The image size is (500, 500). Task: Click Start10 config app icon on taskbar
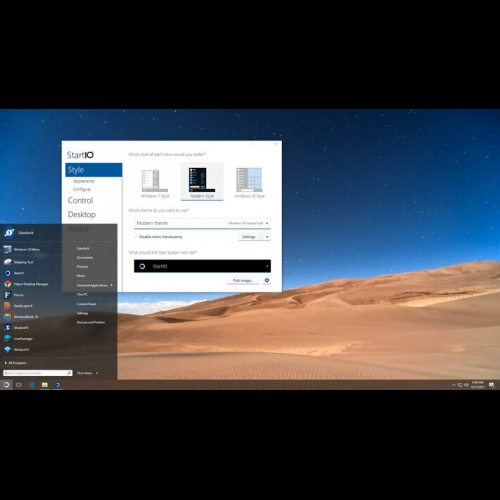coord(57,385)
